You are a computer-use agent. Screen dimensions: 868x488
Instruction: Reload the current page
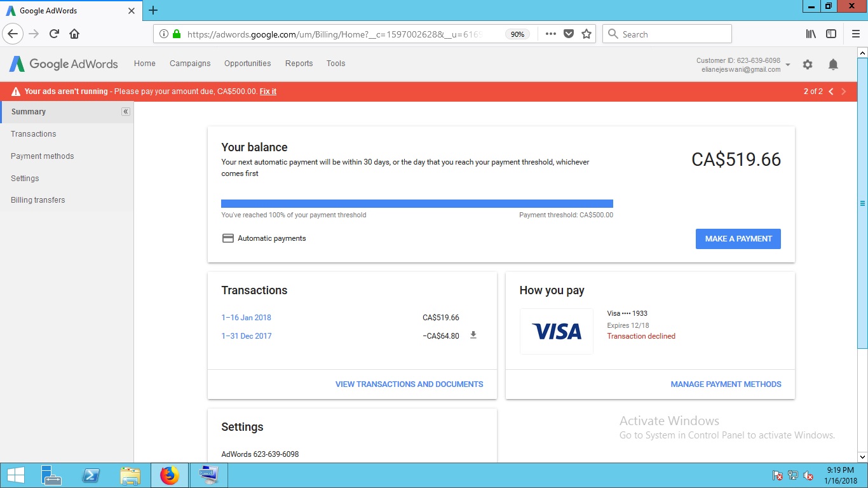[55, 34]
